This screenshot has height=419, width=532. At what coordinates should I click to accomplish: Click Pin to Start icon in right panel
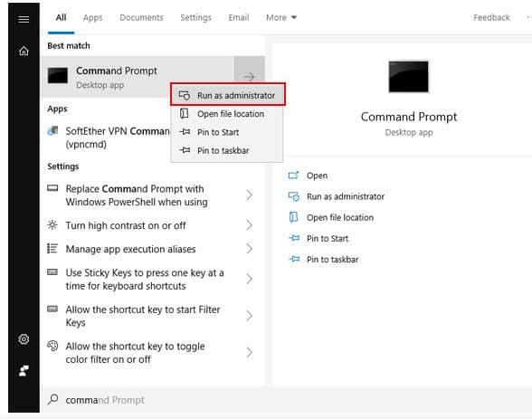pos(294,238)
